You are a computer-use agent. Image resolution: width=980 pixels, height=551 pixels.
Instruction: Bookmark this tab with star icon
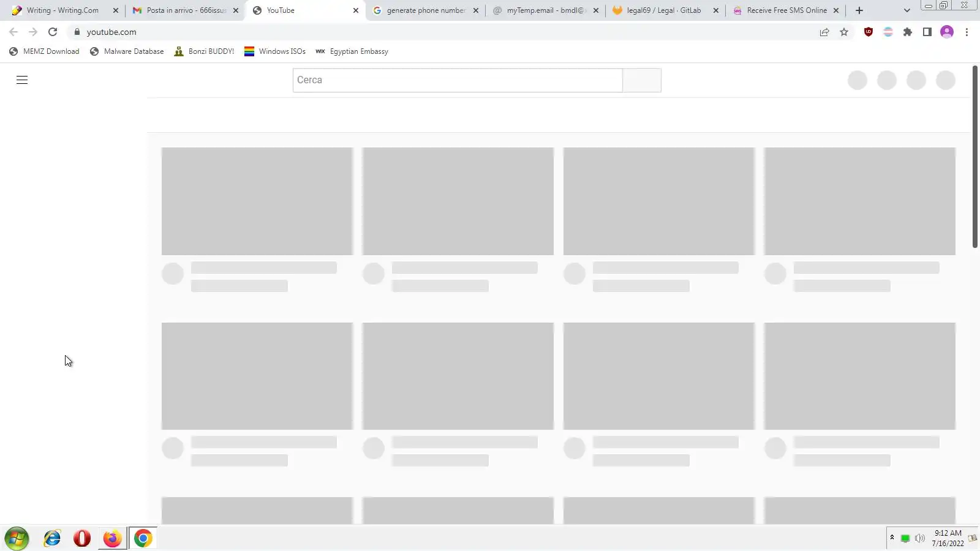point(844,32)
